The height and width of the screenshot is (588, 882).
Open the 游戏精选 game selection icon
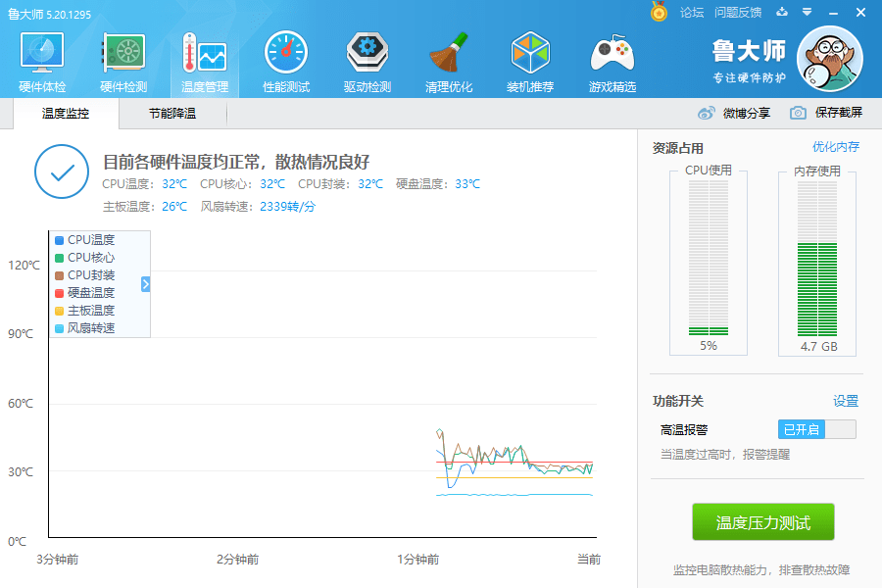(612, 59)
